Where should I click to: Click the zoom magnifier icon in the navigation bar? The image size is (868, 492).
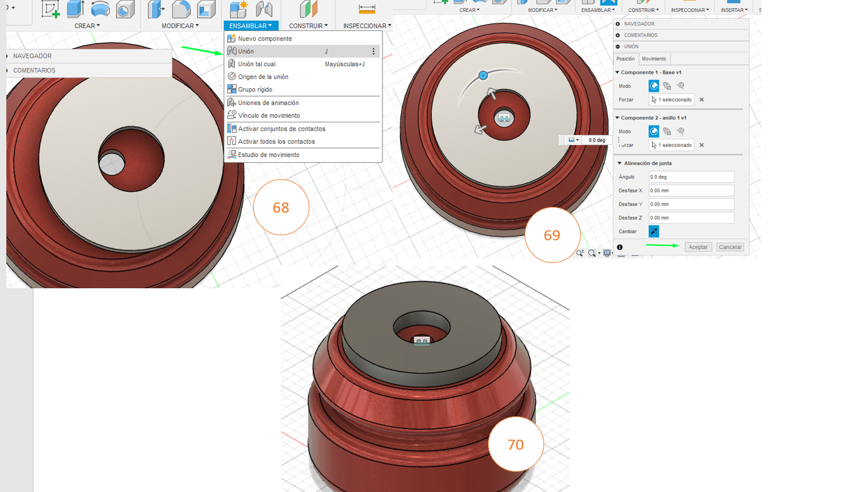(580, 253)
